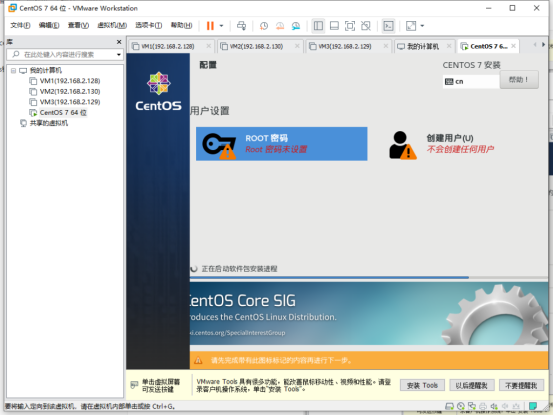
Task: Take a snapshot with the clock icon
Action: click(x=264, y=26)
